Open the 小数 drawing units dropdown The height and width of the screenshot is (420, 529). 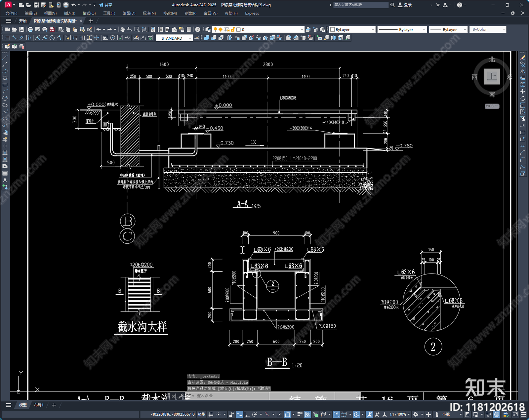point(452,414)
